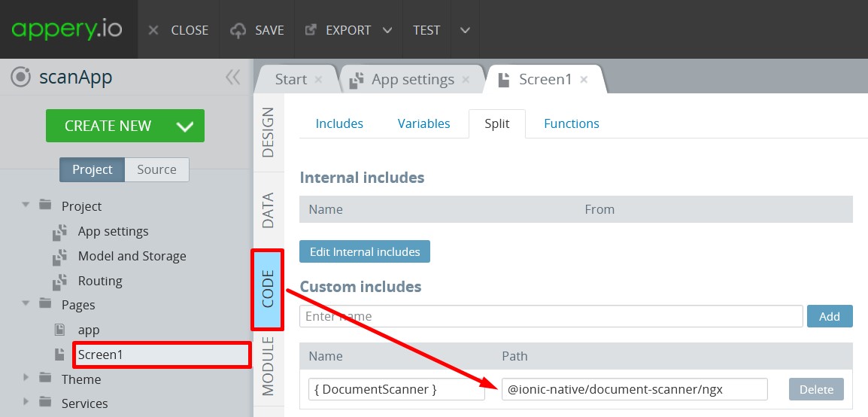This screenshot has height=417, width=868.
Task: Collapse the Project folder triangle
Action: pos(25,205)
